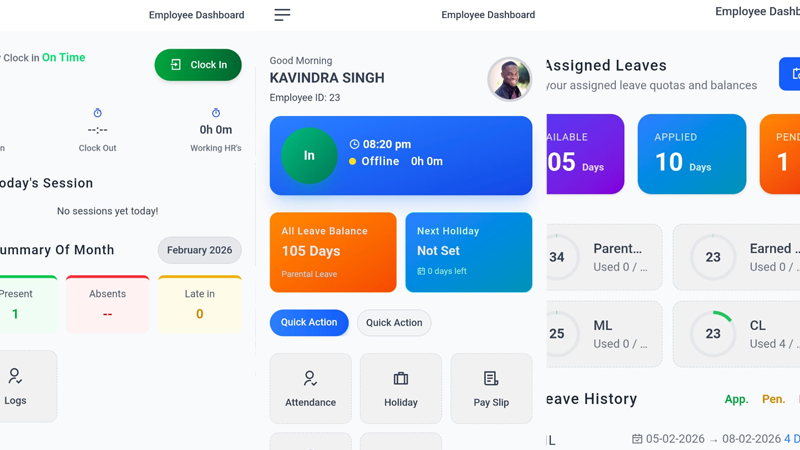The image size is (800, 450).
Task: Click the Earned leave progress ring showing 23
Action: (713, 257)
